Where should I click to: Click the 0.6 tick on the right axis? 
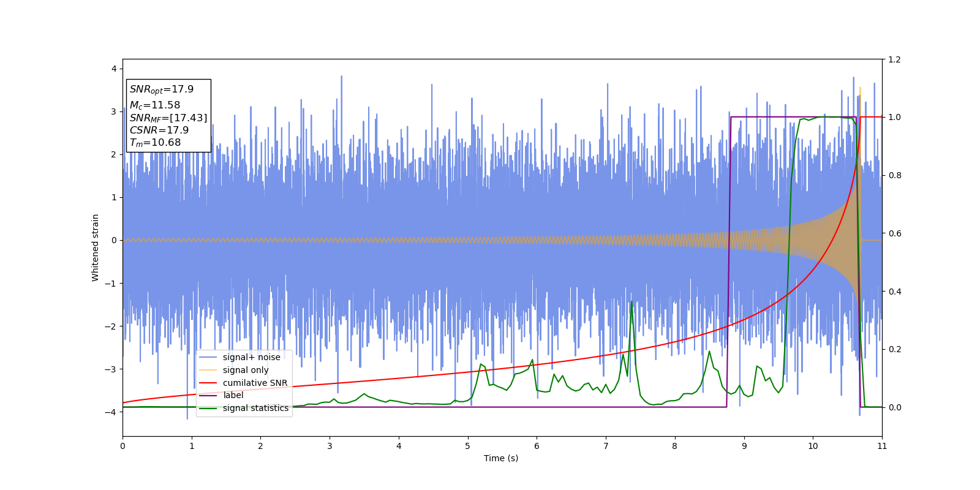pos(894,233)
